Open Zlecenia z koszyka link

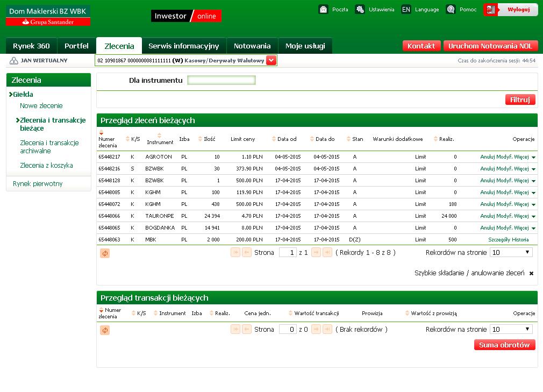point(46,165)
